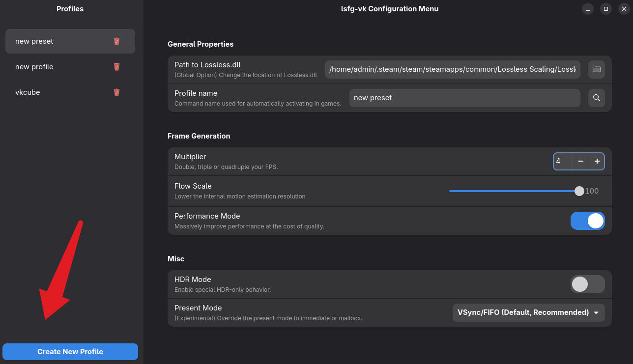The height and width of the screenshot is (364, 633).
Task: Browse for Lossless.dll with folder icon
Action: click(x=597, y=69)
